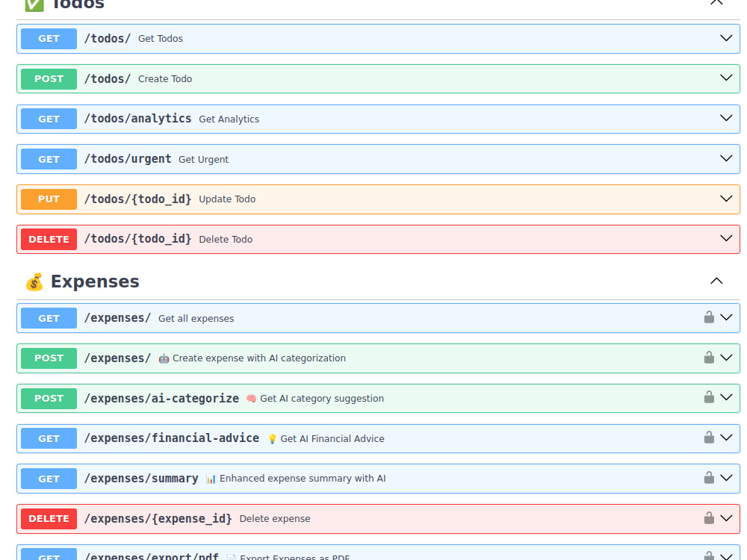This screenshot has height=560, width=747.
Task: Click lock icon on GET /expenses/ row
Action: click(709, 317)
